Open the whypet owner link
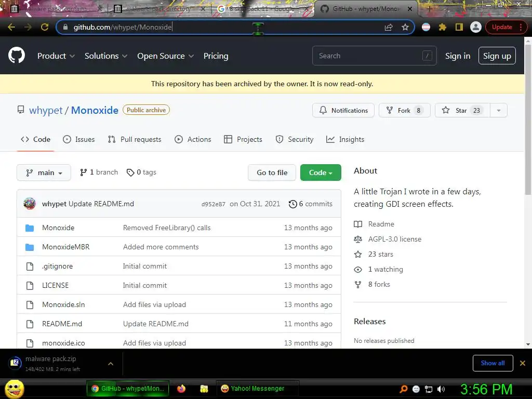This screenshot has width=532, height=399. pos(46,110)
